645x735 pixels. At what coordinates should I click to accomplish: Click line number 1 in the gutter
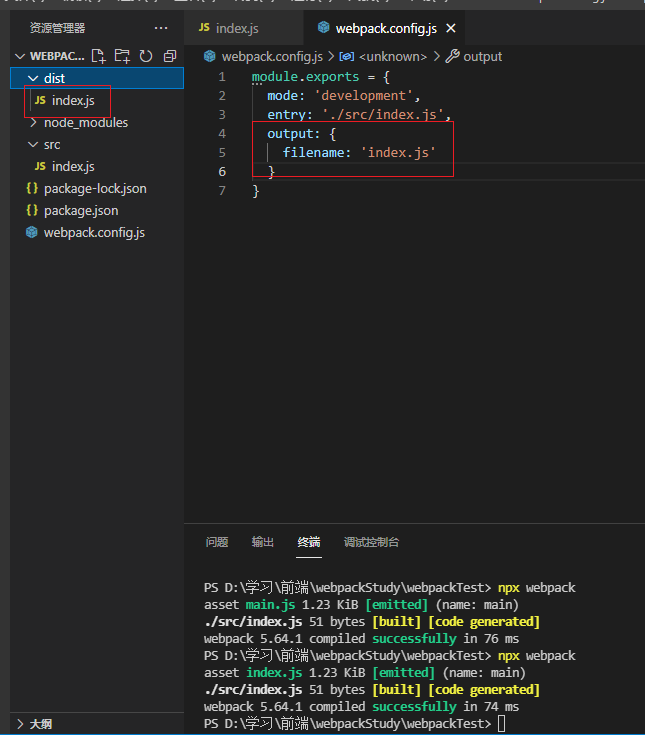coord(222,76)
